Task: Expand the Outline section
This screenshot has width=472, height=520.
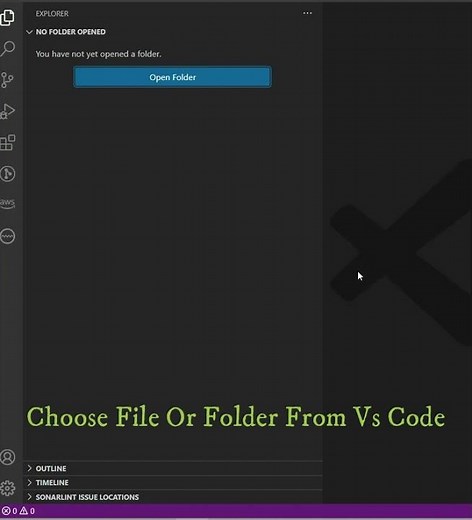Action: [x=173, y=468]
